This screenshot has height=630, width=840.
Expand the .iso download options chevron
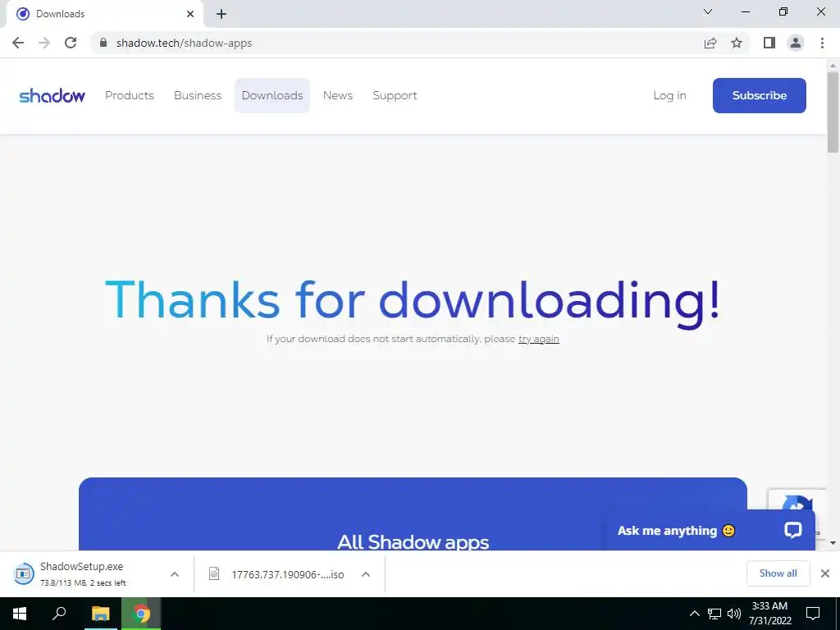click(366, 574)
